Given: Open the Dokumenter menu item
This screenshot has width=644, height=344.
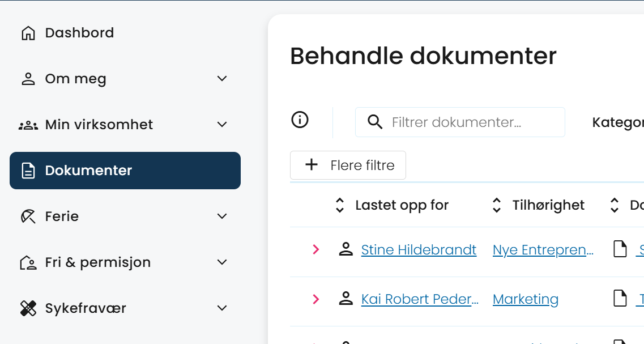Looking at the screenshot, I should pos(125,171).
